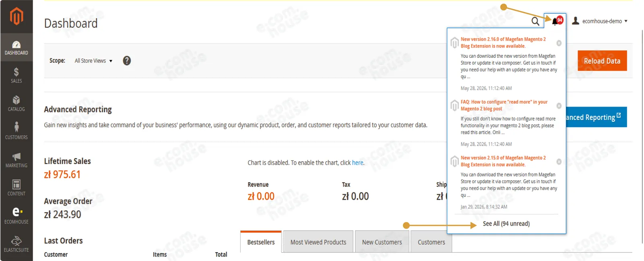Click the Revenue value zł 0.00
This screenshot has width=644, height=261.
[x=261, y=196]
